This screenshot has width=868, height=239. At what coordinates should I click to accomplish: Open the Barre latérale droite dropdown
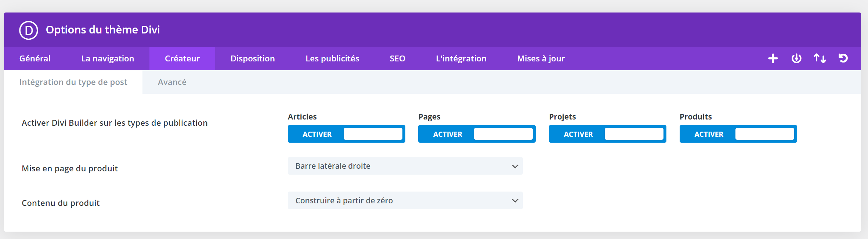point(405,166)
